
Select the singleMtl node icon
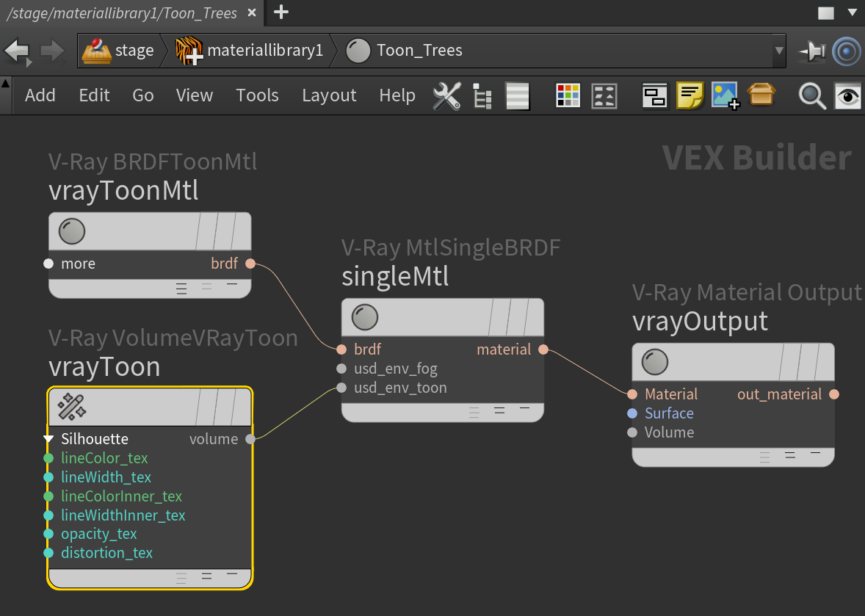pyautogui.click(x=365, y=317)
